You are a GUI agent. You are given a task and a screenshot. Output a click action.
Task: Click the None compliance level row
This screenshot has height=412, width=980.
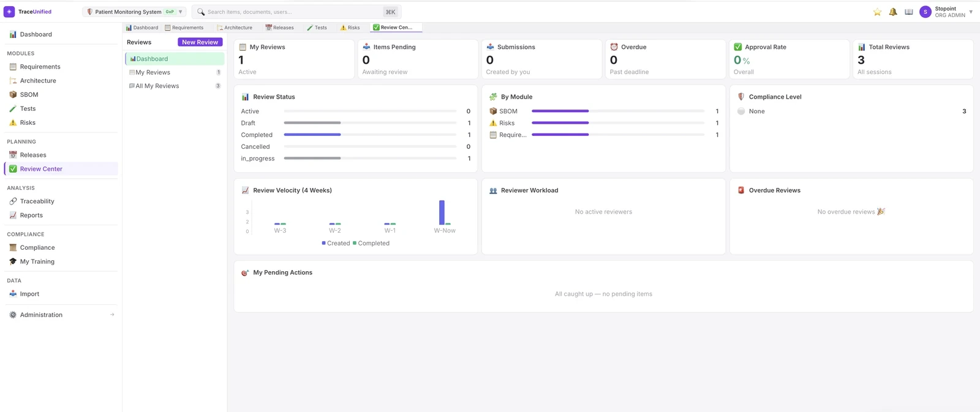[851, 111]
